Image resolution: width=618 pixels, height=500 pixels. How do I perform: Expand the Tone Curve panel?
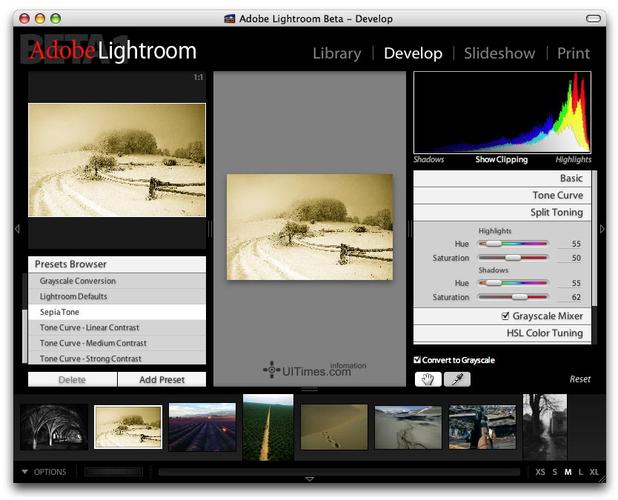502,195
